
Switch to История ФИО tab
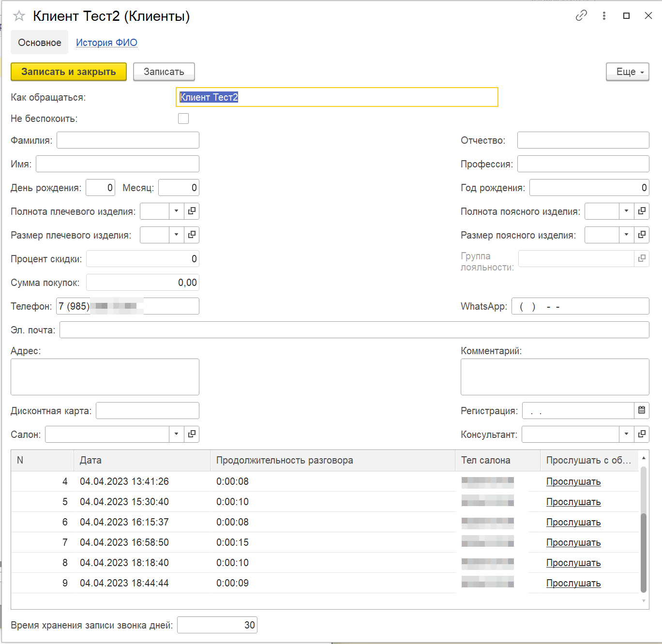[x=106, y=43]
